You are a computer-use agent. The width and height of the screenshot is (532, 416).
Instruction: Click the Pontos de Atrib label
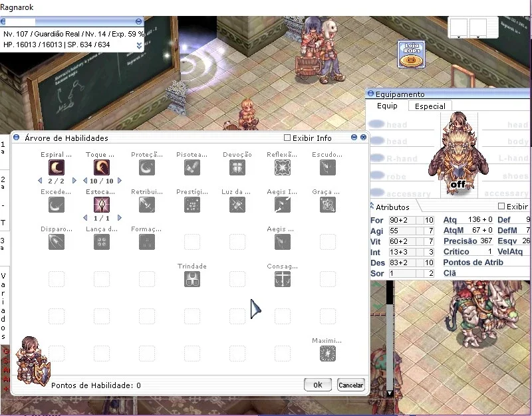point(473,262)
